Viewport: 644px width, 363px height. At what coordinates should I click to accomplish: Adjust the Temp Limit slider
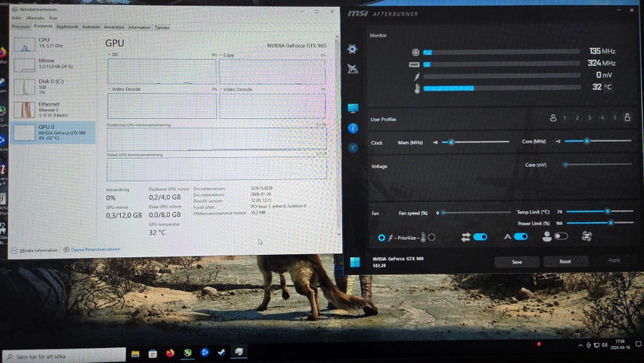pos(600,211)
